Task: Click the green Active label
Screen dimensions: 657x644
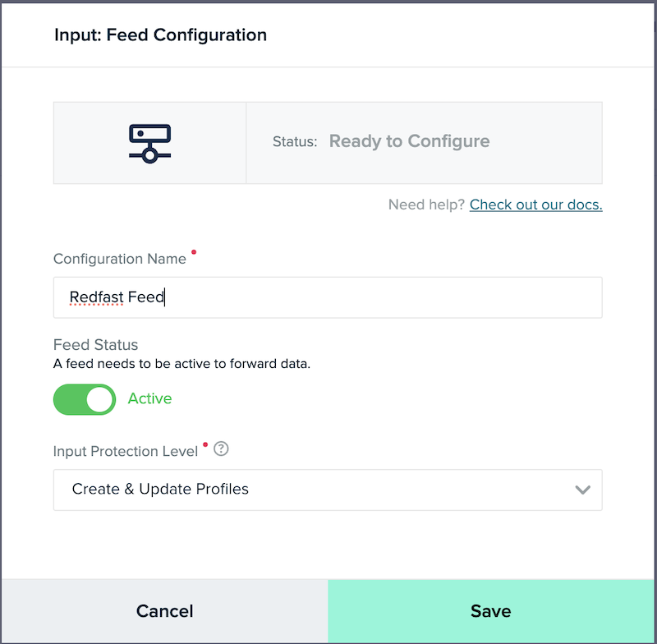Action: [149, 398]
